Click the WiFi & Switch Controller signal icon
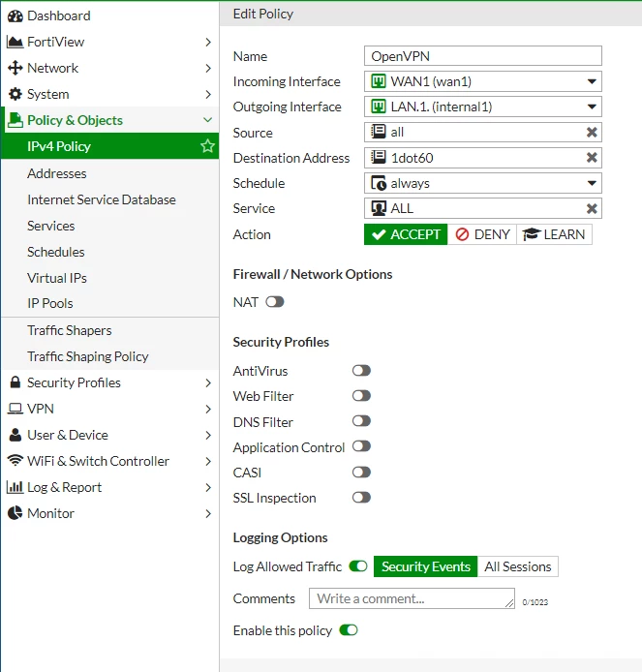Screen dimensions: 642x672 (x=15, y=461)
